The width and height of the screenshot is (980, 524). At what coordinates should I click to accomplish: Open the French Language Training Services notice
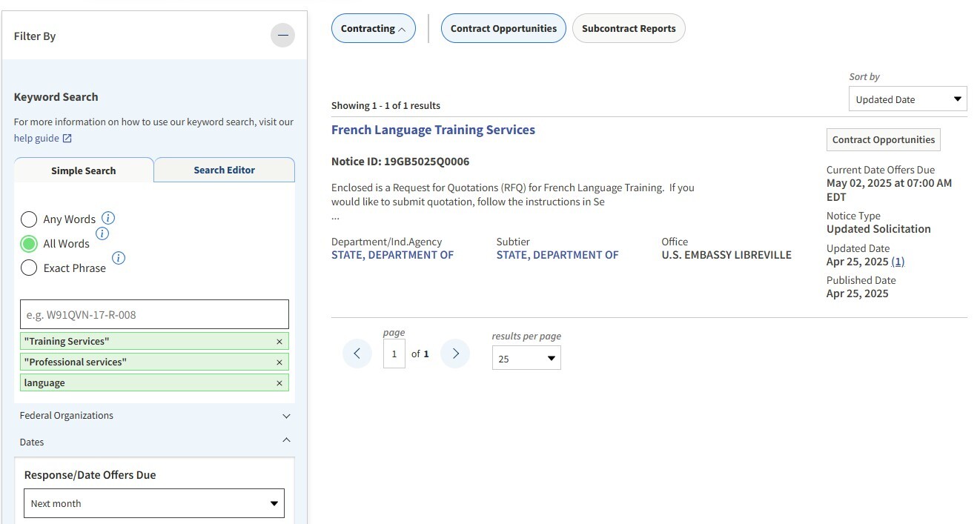coord(433,129)
